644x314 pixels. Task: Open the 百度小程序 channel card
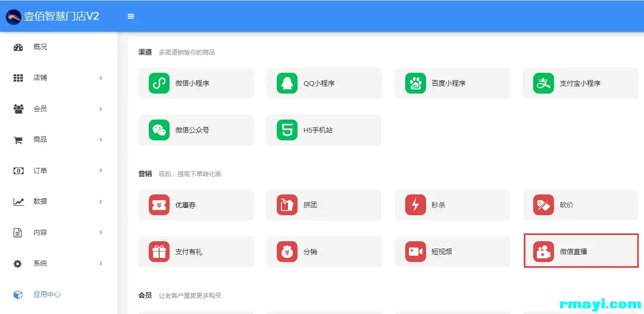pyautogui.click(x=453, y=83)
